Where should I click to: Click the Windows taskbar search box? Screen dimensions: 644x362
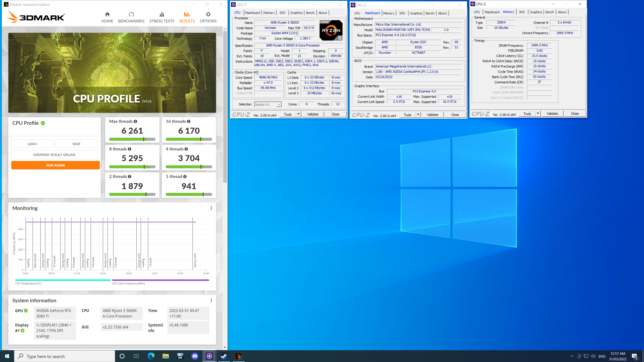[x=65, y=356]
